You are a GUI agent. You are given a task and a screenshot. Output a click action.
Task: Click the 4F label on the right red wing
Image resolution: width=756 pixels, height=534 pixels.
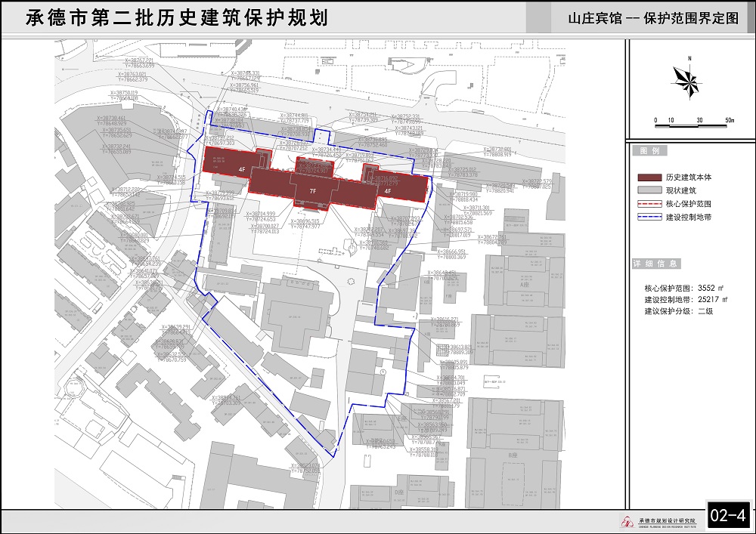[386, 192]
